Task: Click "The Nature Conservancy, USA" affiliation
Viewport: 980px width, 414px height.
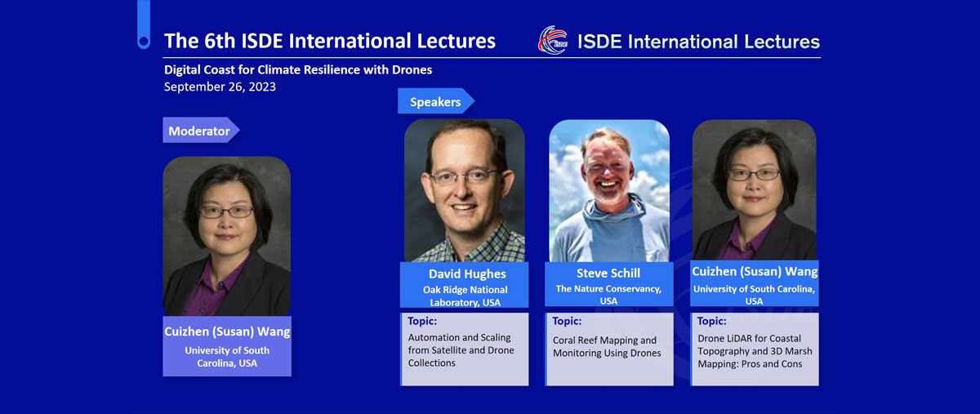Action: click(x=609, y=294)
